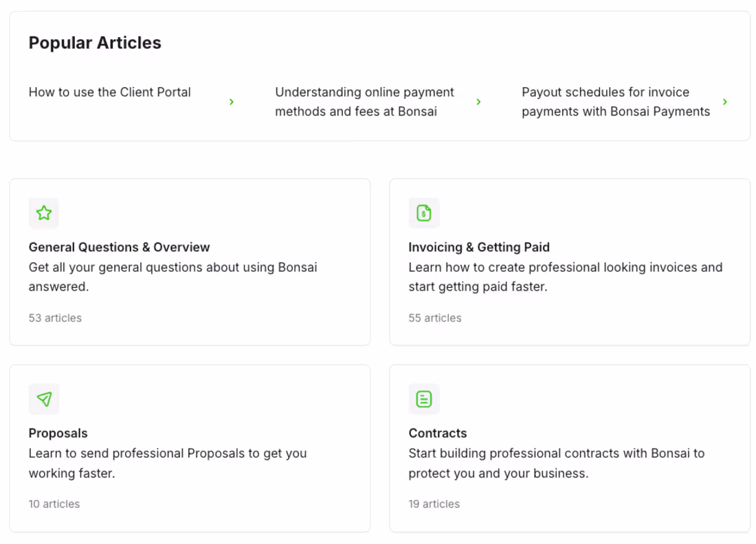Click the Contracts document icon
The width and height of the screenshot is (756, 544).
[424, 399]
